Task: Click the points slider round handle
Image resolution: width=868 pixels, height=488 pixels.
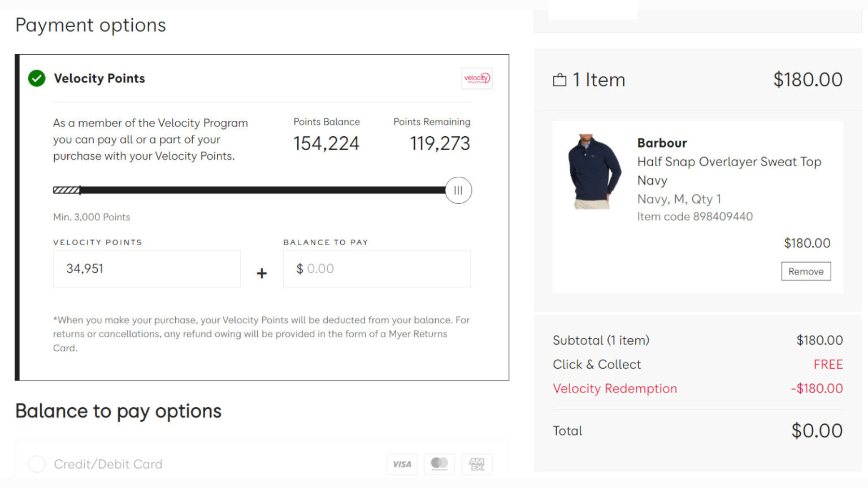Action: pyautogui.click(x=458, y=190)
